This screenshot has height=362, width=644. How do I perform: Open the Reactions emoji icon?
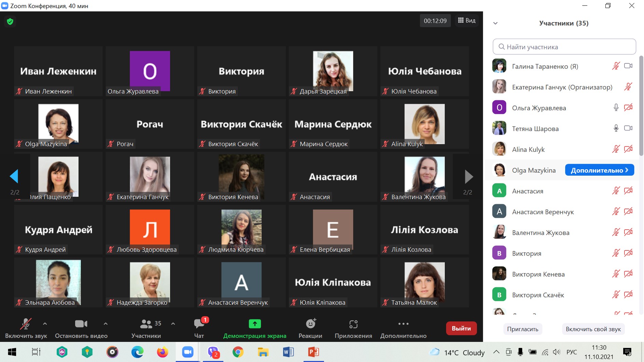[x=310, y=324]
